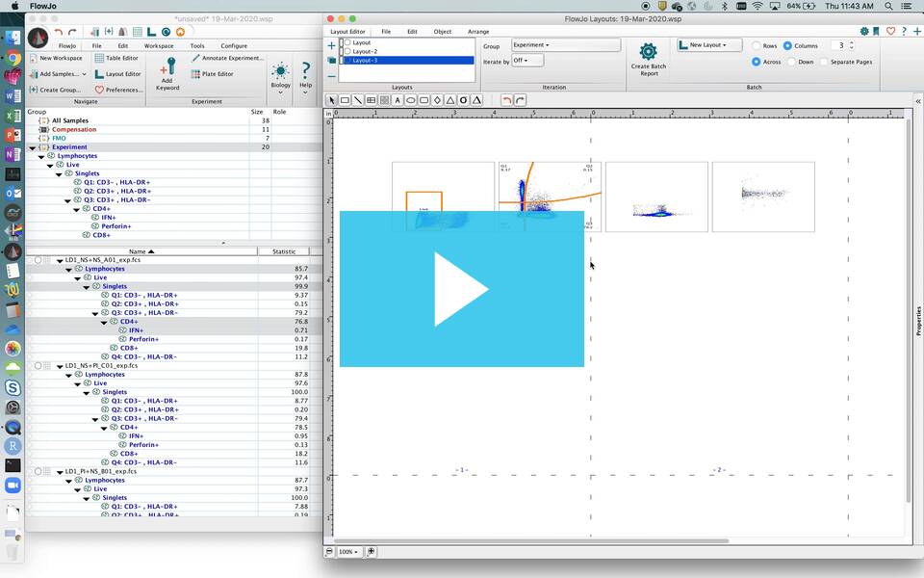Click the folder icon beside Layouts list
The width and height of the screenshot is (924, 578).
pos(331,60)
